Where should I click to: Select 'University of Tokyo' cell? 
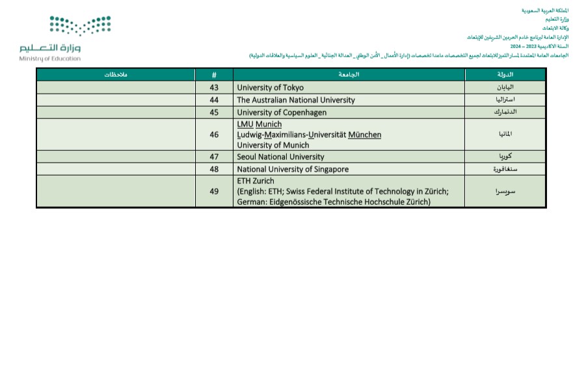coord(349,88)
